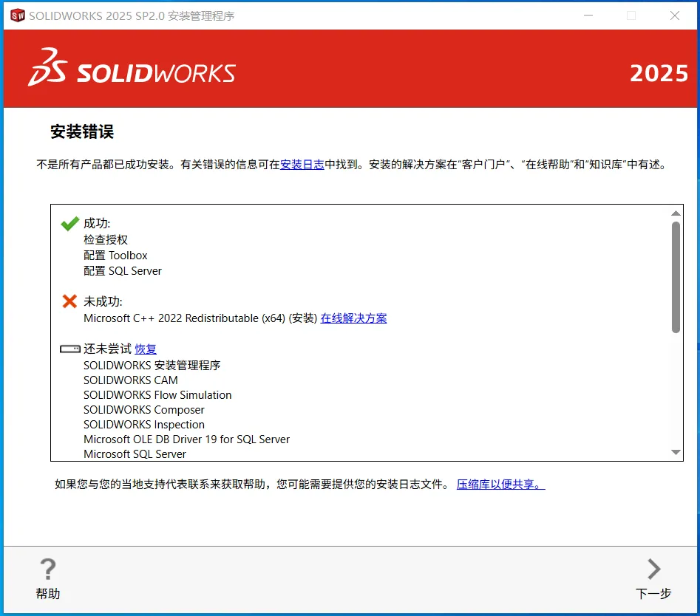Viewport: 700px width, 616px height.
Task: Click the 未成功: label
Action: (103, 301)
